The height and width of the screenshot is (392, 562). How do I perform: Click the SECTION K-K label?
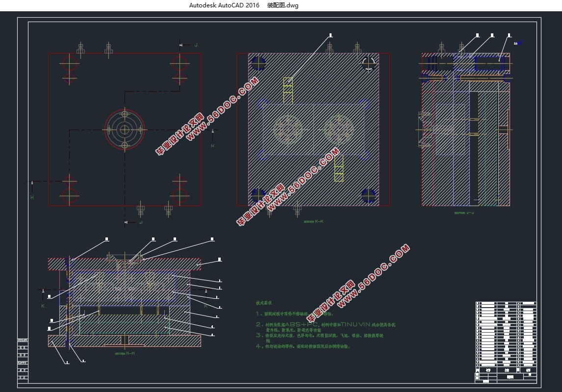(313, 222)
